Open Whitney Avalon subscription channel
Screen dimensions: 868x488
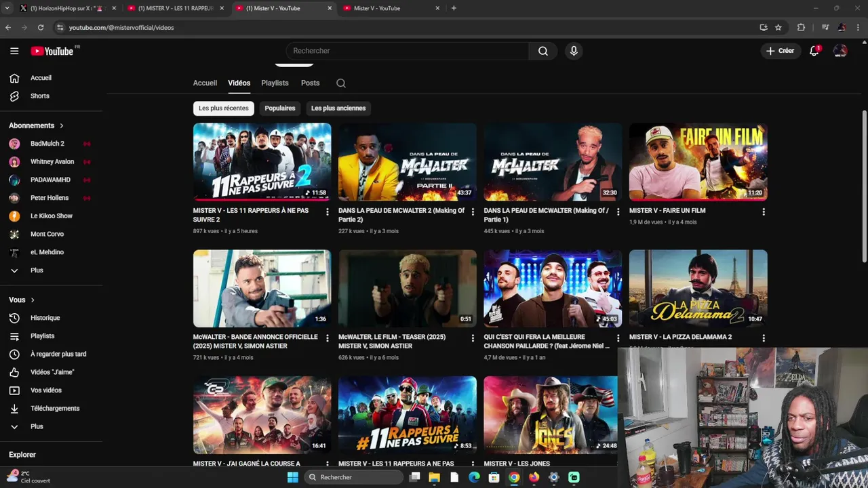pos(52,162)
